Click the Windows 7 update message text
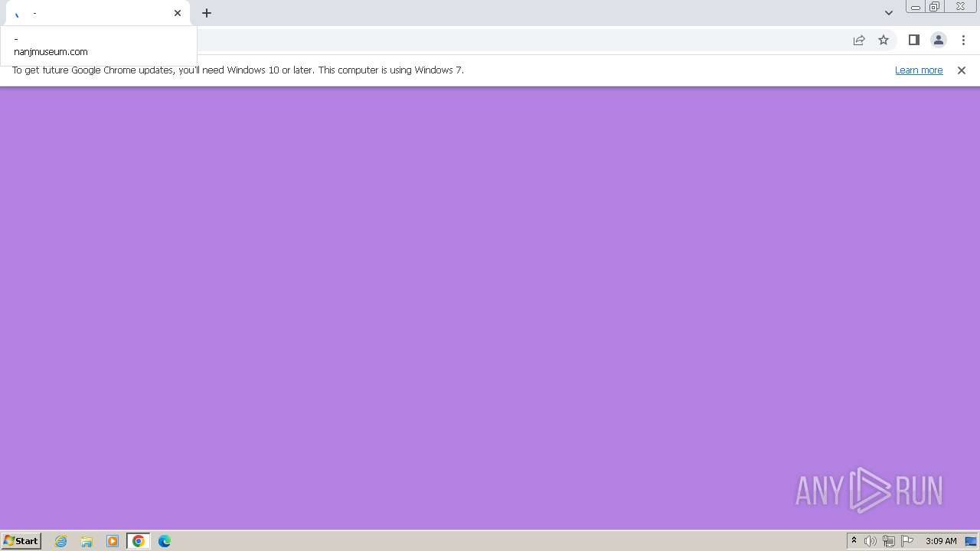980x551 pixels. (238, 70)
